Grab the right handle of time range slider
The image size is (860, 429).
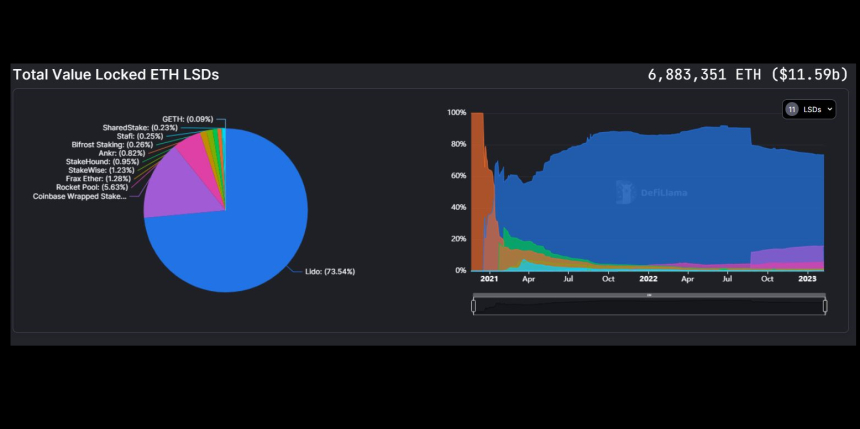click(825, 306)
